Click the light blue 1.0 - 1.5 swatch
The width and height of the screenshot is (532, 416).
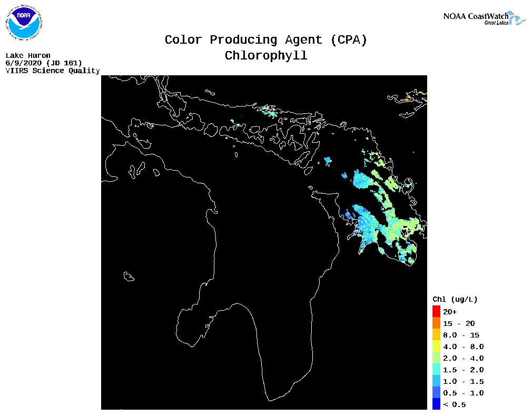click(436, 381)
